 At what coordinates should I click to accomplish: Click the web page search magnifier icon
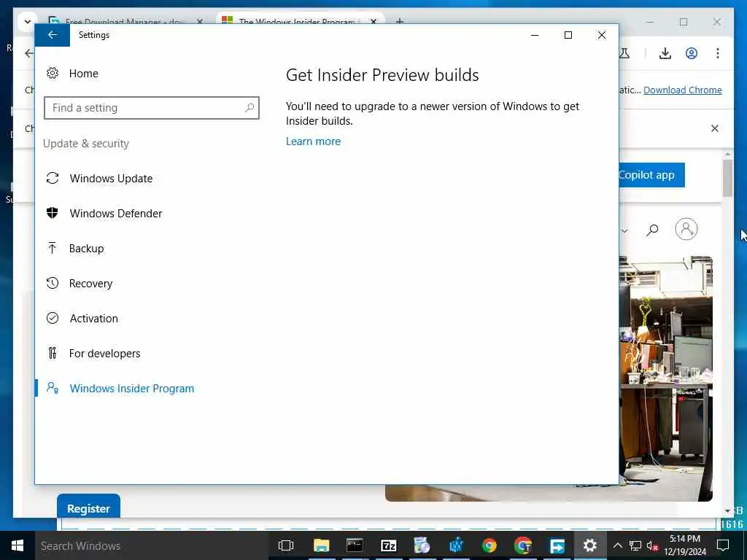click(652, 230)
